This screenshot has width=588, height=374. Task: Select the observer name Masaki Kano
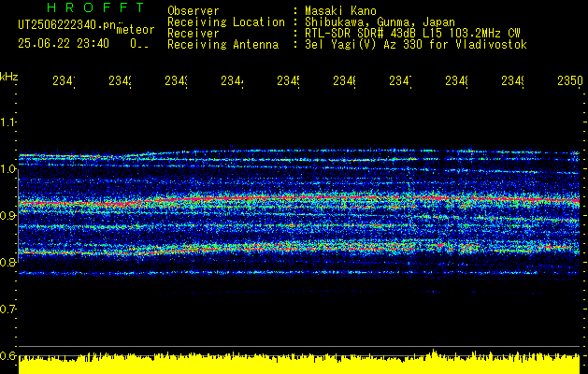click(340, 11)
